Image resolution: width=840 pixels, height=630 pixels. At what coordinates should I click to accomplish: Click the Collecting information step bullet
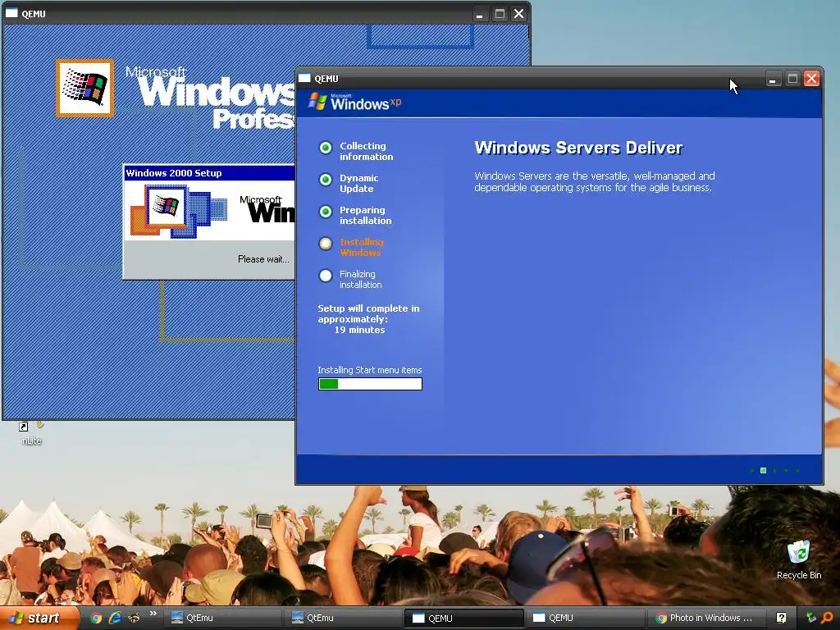325,148
